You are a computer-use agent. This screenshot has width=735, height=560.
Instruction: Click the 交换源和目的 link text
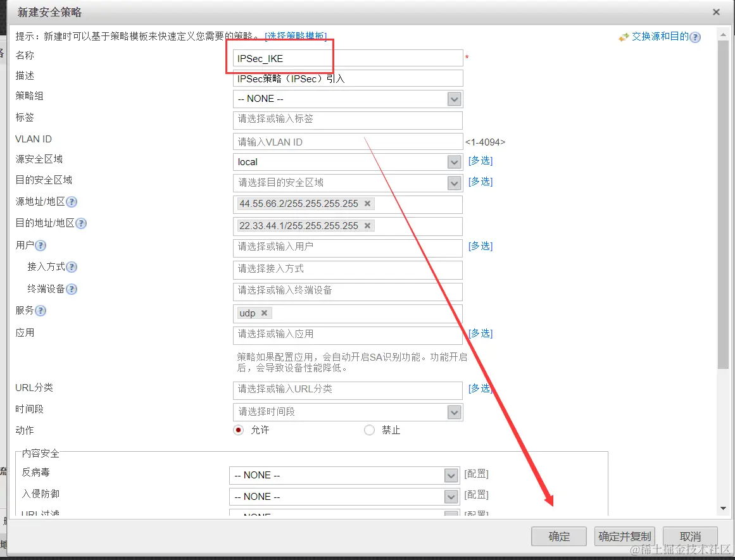tap(660, 37)
